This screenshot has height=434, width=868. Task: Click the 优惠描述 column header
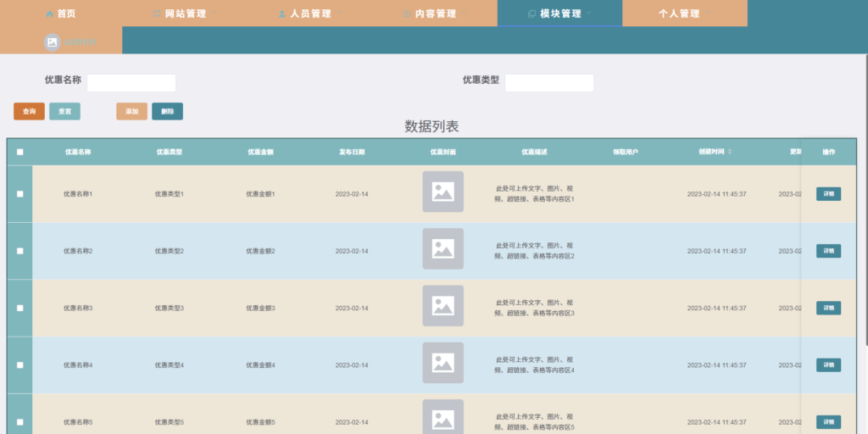pos(534,152)
